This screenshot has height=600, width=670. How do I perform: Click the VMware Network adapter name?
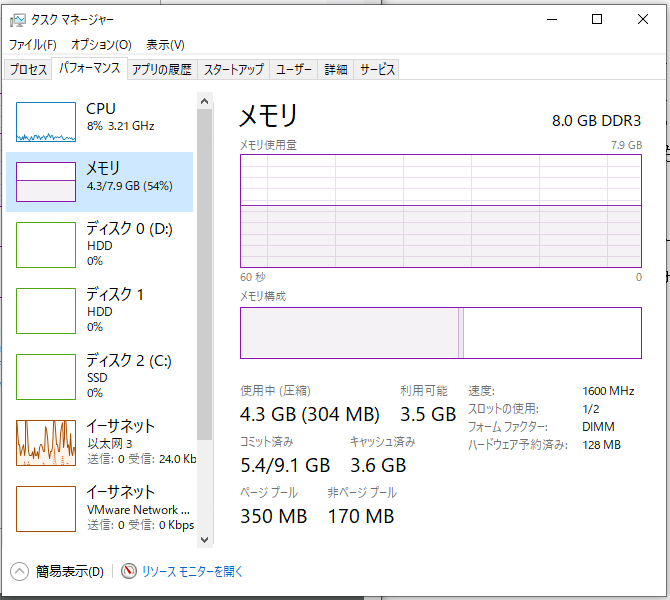click(138, 510)
